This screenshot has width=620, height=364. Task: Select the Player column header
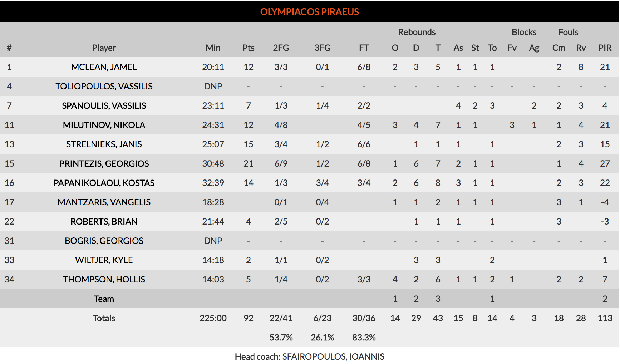point(104,48)
